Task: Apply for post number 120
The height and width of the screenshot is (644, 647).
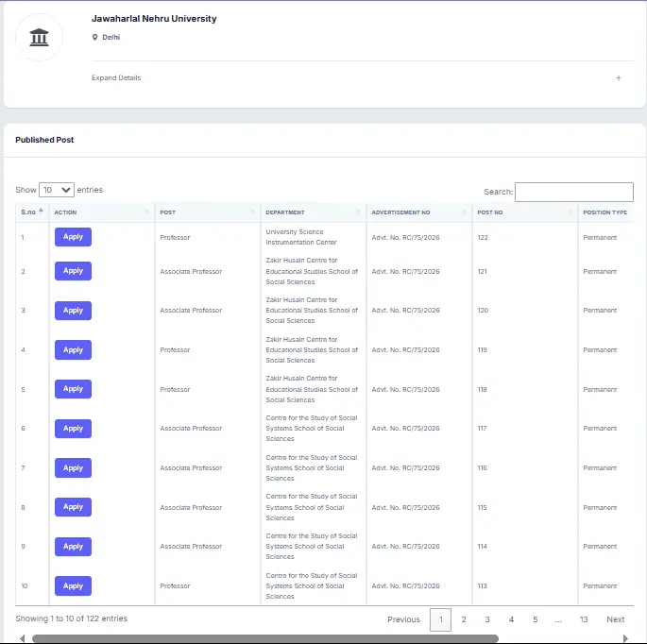Action: [x=73, y=311]
